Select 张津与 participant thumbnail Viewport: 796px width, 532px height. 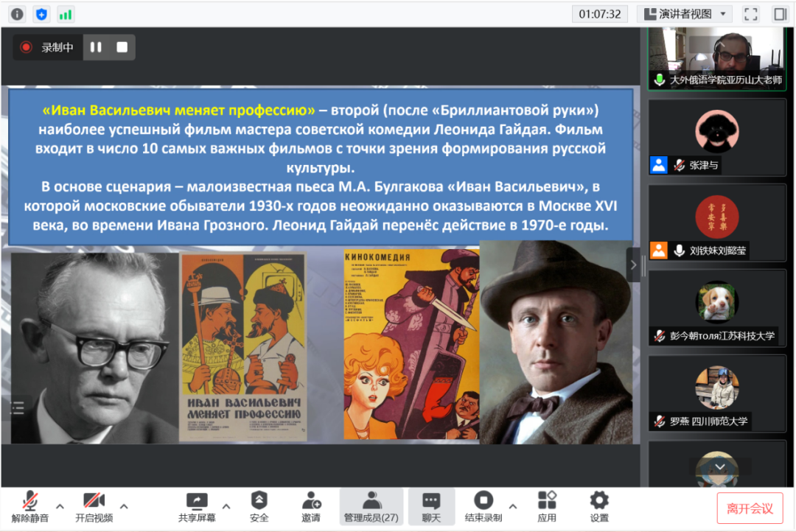pos(716,136)
